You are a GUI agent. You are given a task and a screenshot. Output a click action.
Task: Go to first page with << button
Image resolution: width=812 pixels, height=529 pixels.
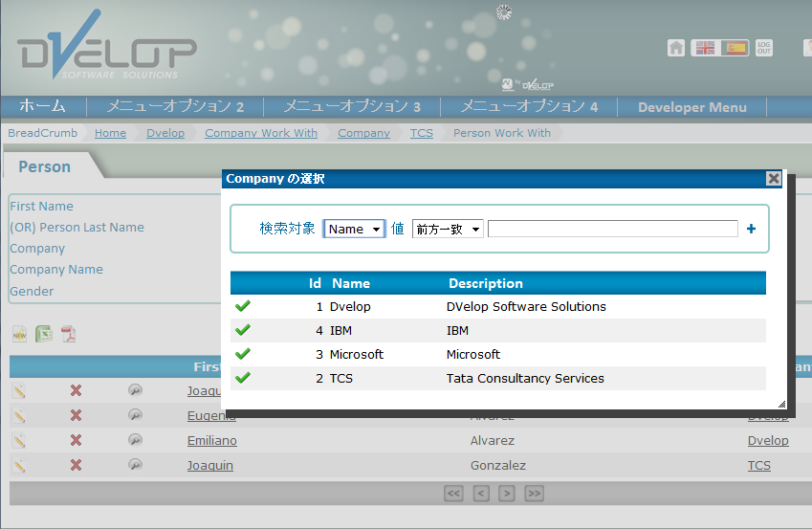tap(453, 494)
